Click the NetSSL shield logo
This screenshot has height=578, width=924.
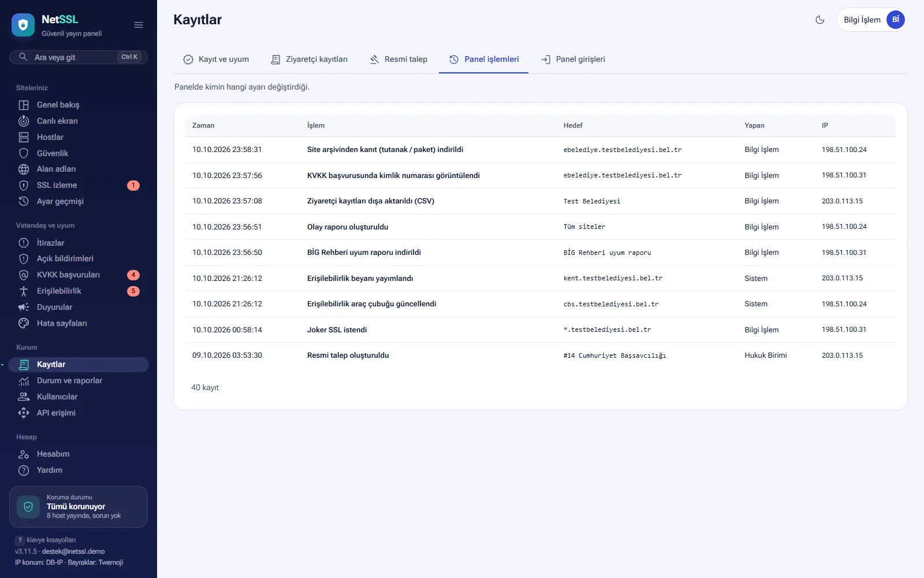point(23,25)
